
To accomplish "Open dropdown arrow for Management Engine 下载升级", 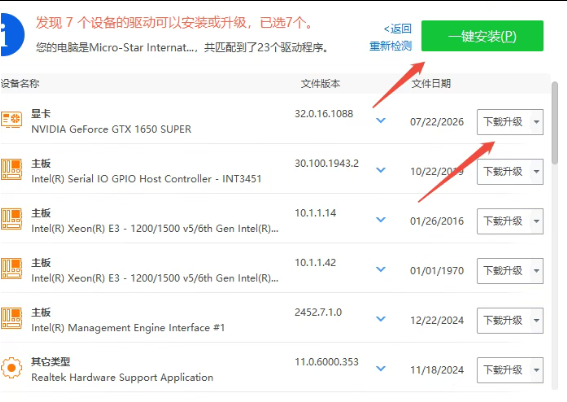I will tap(537, 320).
